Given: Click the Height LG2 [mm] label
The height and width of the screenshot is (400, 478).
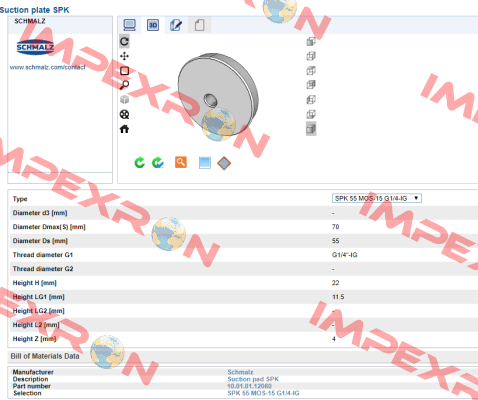Looking at the screenshot, I should pyautogui.click(x=39, y=311).
